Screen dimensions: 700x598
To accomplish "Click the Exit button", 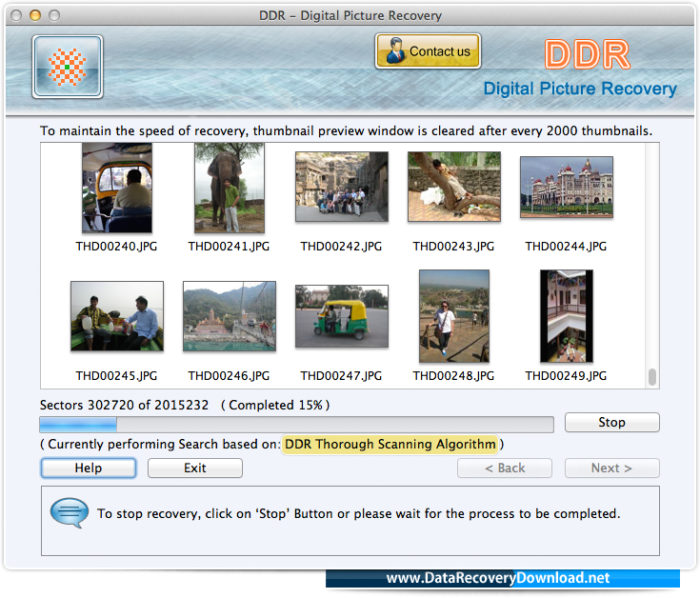I will [x=195, y=468].
